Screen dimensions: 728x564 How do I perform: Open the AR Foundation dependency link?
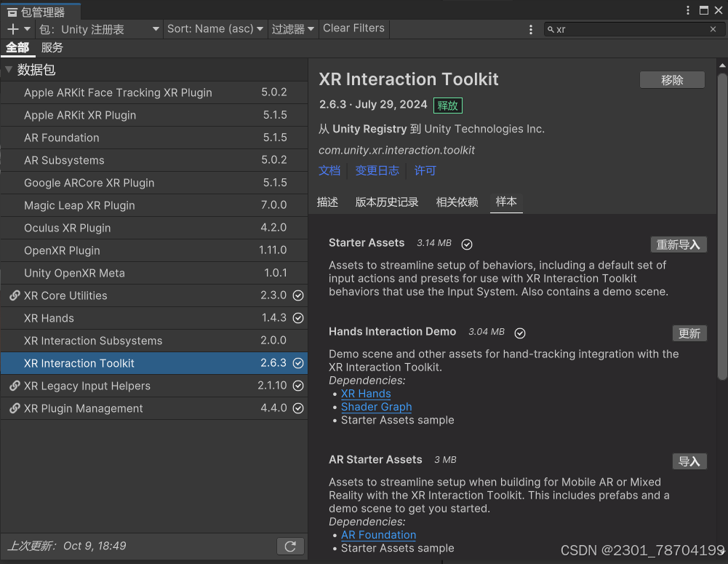[378, 535]
